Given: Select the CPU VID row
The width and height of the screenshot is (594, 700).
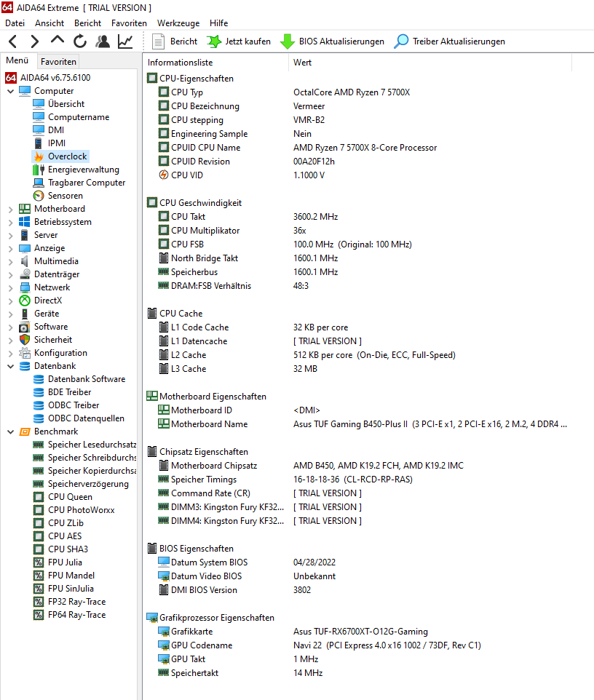Looking at the screenshot, I should tap(357, 175).
